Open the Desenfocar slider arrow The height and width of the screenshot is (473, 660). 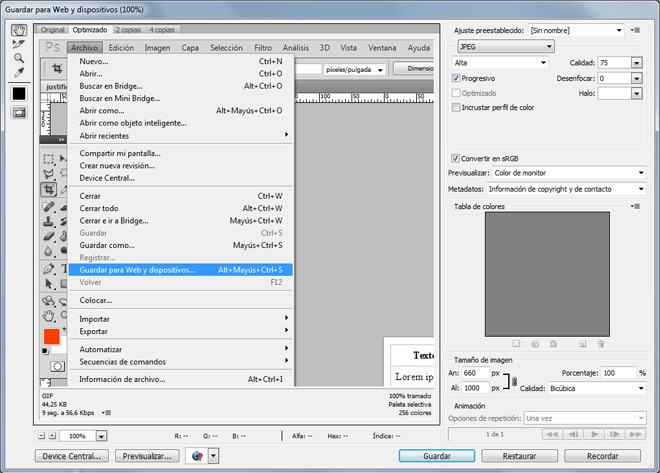coord(637,78)
